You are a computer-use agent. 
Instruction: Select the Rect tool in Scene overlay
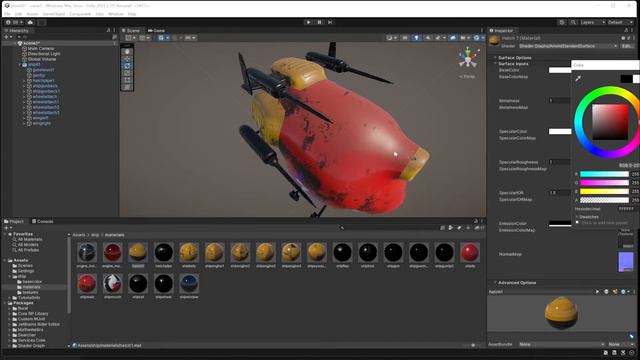127,80
